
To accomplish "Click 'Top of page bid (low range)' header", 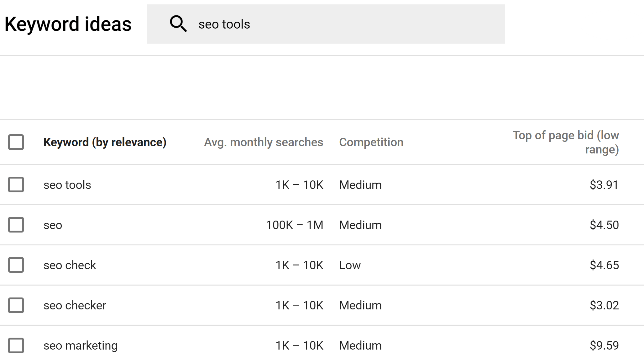I will point(566,142).
